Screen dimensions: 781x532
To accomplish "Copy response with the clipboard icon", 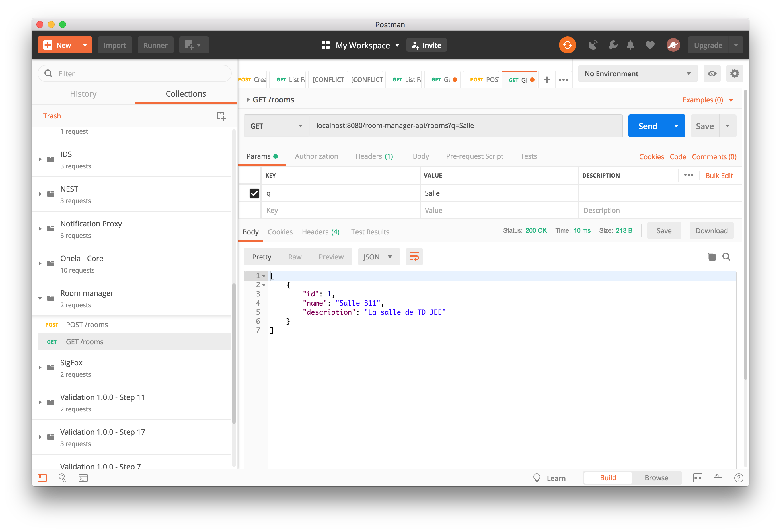I will tap(711, 257).
